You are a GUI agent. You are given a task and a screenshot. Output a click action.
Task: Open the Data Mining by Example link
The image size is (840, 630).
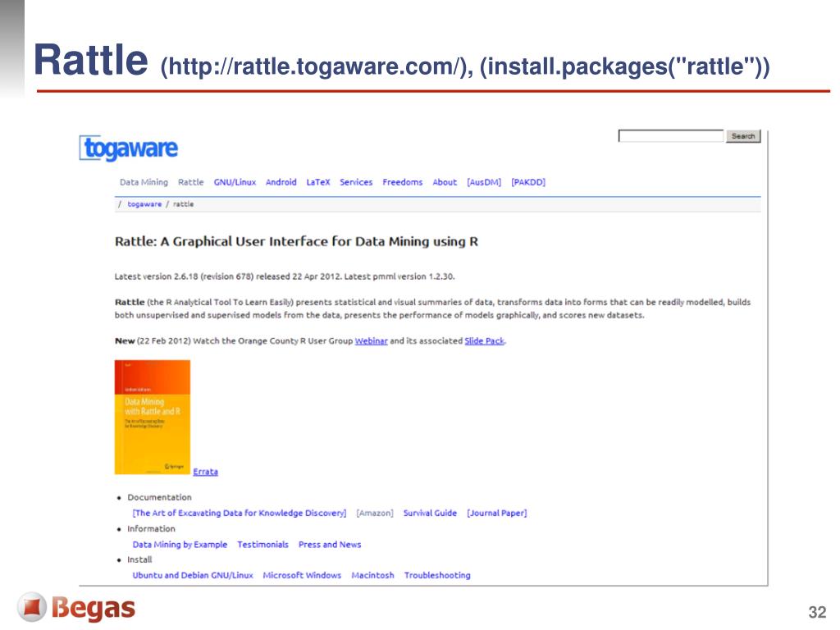point(180,545)
